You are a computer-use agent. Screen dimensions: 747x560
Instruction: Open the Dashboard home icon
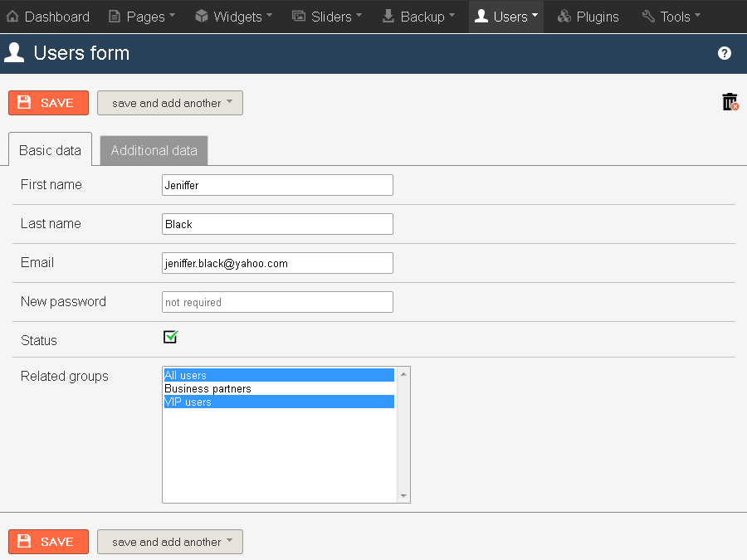[x=12, y=17]
